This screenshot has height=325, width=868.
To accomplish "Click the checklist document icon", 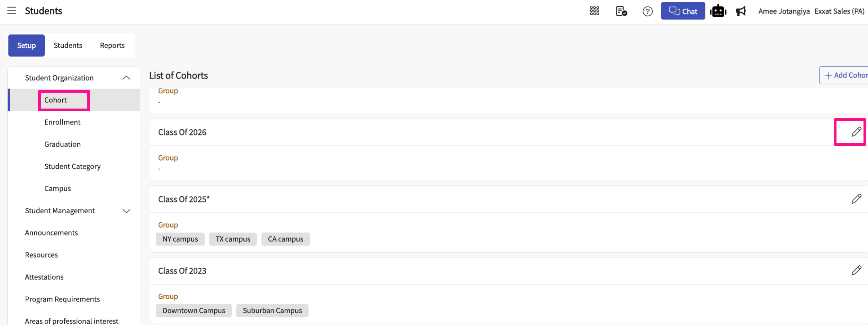I will 621,11.
